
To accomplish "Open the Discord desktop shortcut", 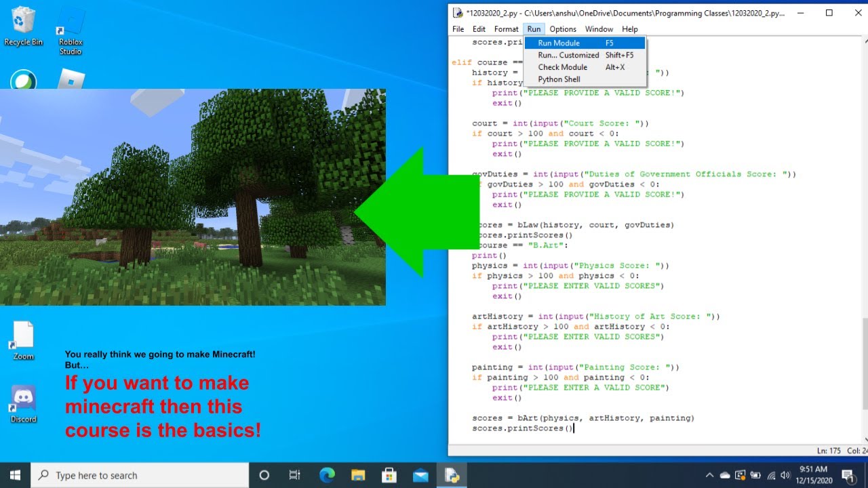I will (23, 404).
